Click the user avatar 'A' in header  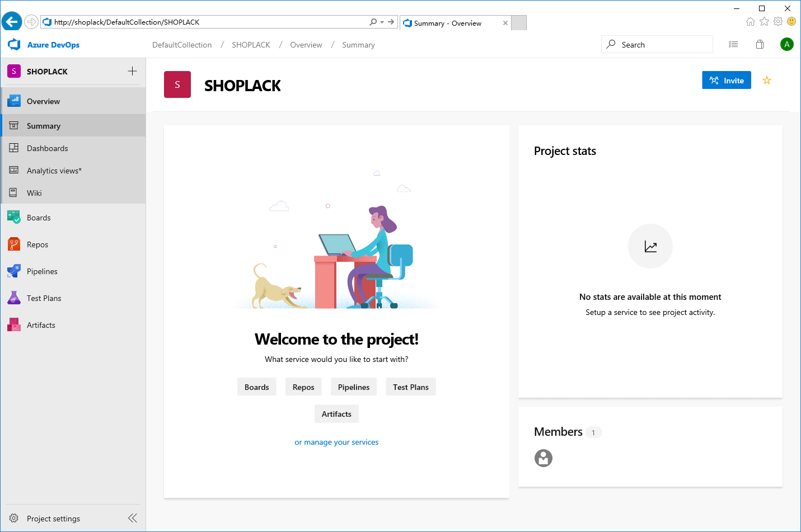point(786,45)
